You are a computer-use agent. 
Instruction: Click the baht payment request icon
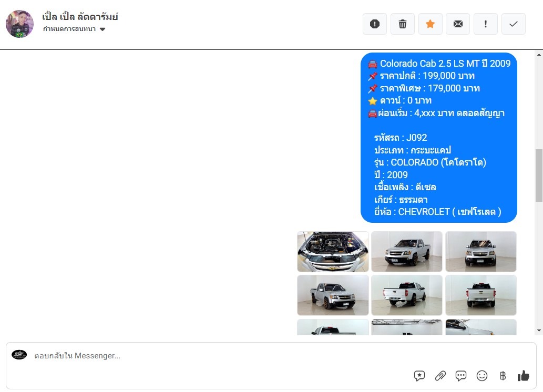(x=503, y=376)
